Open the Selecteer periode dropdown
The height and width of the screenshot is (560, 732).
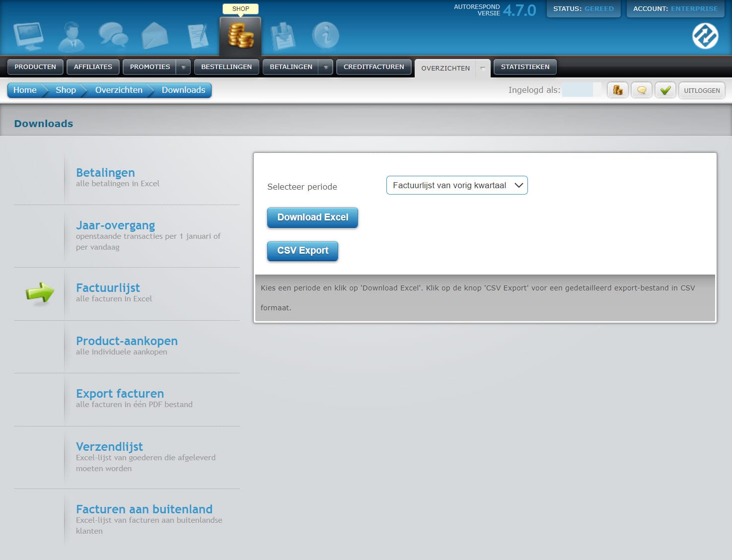point(457,185)
